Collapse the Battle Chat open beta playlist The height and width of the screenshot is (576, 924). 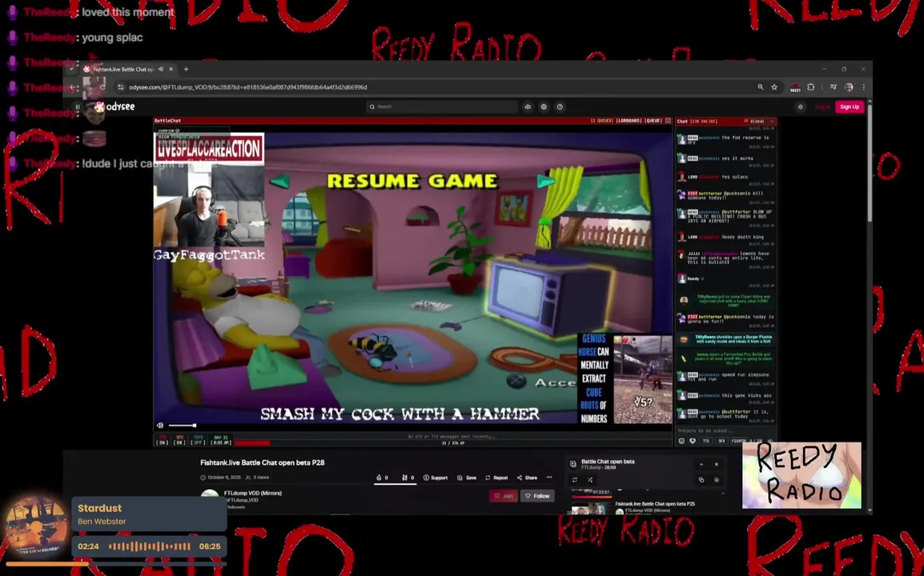(x=701, y=464)
